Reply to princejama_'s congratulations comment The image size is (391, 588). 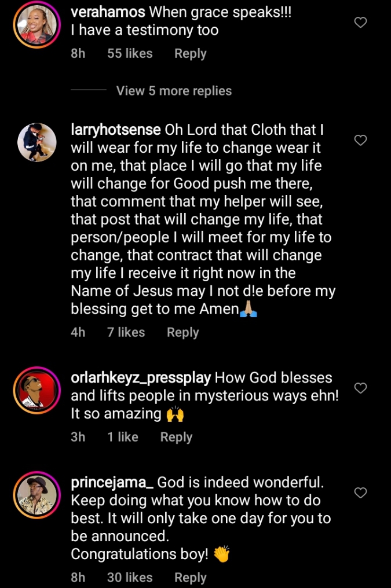[190, 578]
